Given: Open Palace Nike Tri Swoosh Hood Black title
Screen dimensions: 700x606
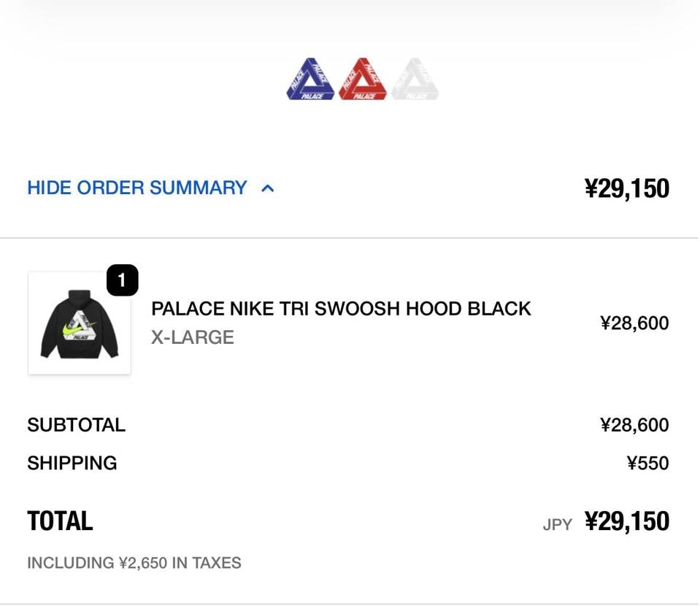Looking at the screenshot, I should click(341, 309).
